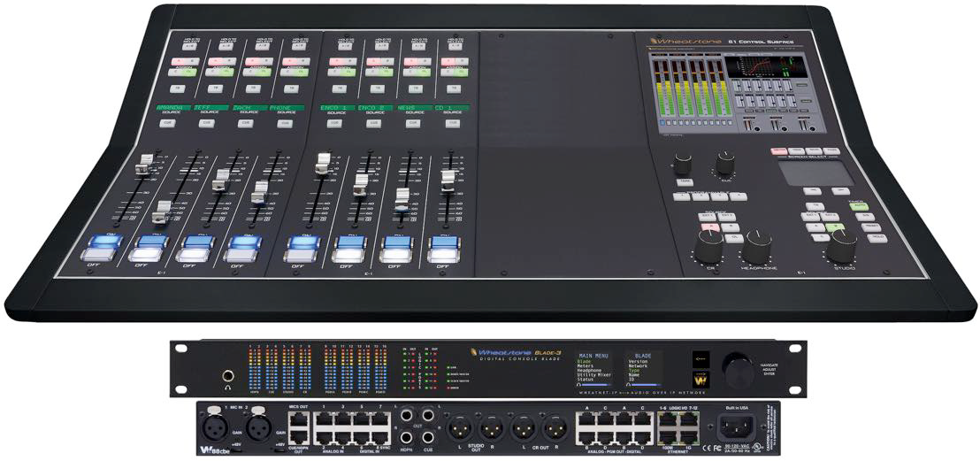
Task: Click the ZACH channel fader knob
Action: [x=220, y=182]
